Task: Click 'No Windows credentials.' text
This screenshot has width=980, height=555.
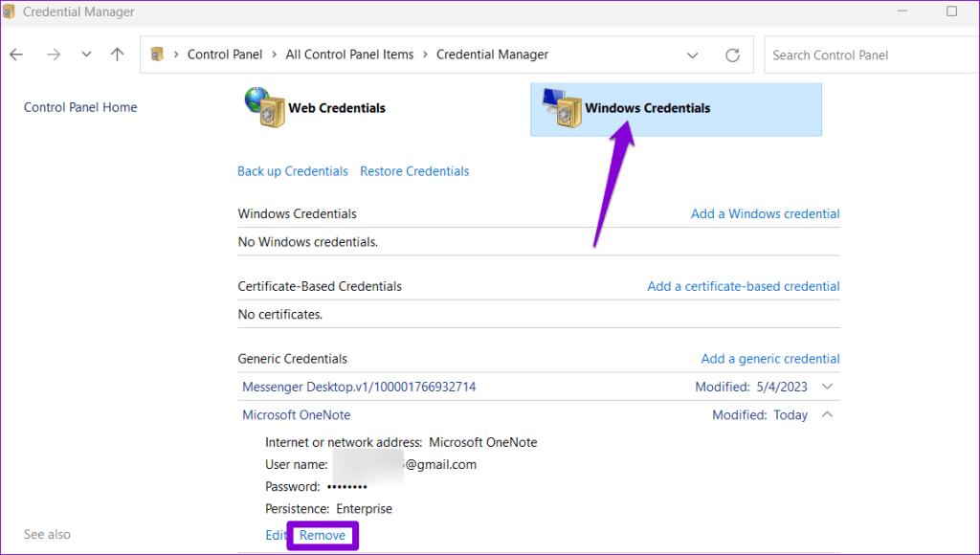Action: [x=307, y=242]
